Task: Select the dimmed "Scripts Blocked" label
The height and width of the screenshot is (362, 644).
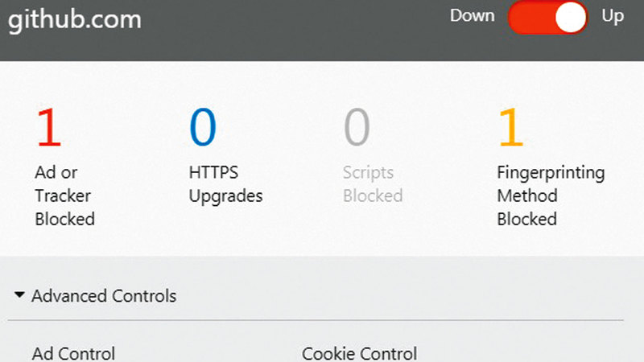Action: pyautogui.click(x=372, y=184)
